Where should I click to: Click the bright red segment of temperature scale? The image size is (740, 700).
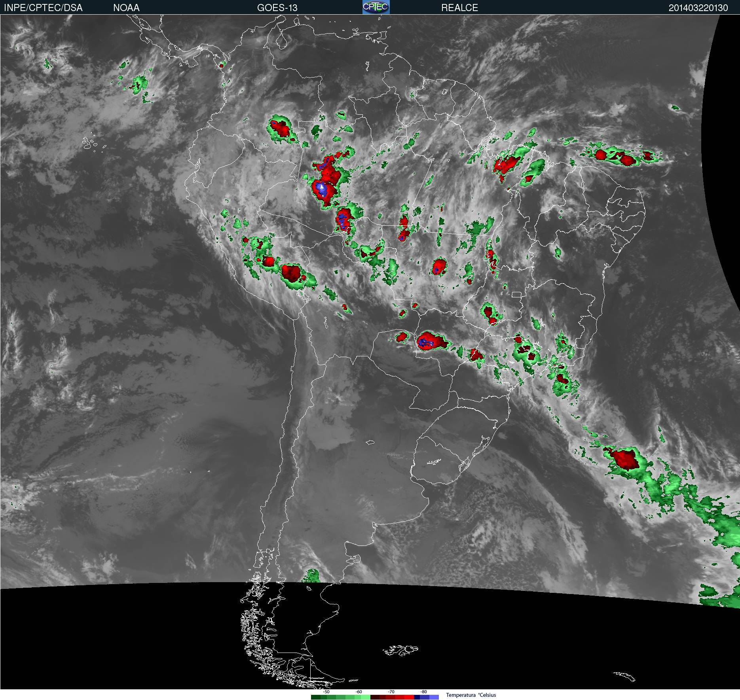409,697
